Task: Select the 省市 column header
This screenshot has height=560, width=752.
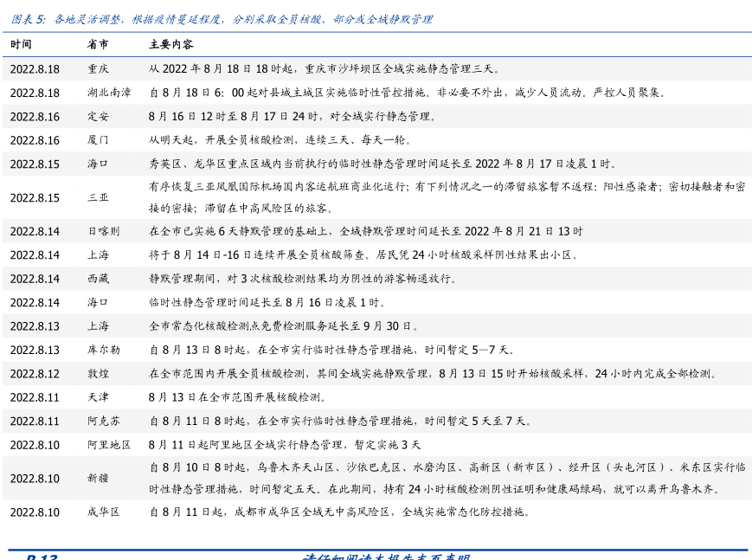Action: [x=98, y=44]
